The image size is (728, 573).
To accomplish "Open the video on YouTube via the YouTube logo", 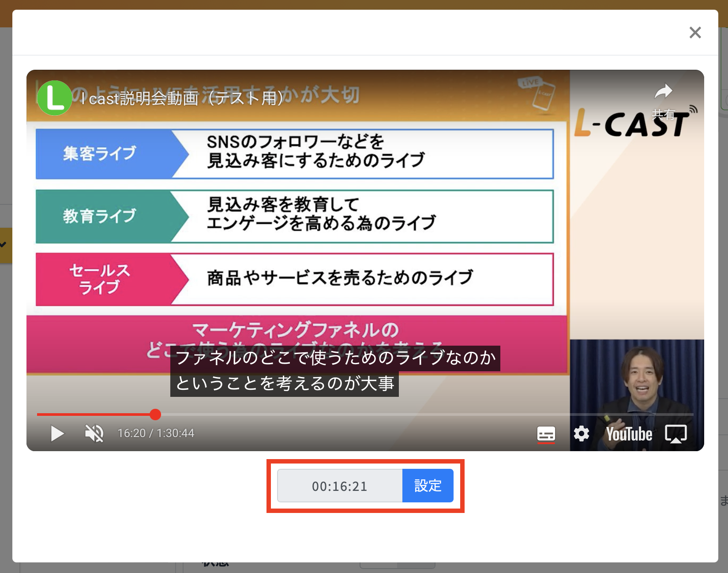I will pos(629,434).
